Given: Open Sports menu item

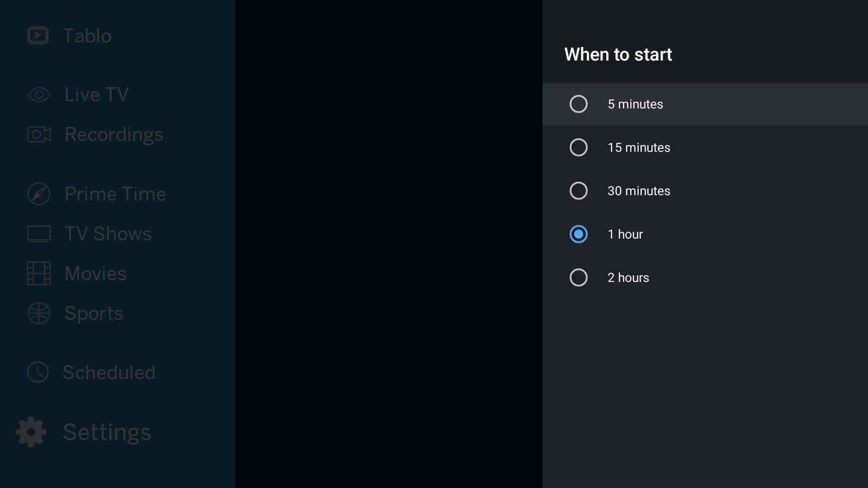Looking at the screenshot, I should 94,314.
